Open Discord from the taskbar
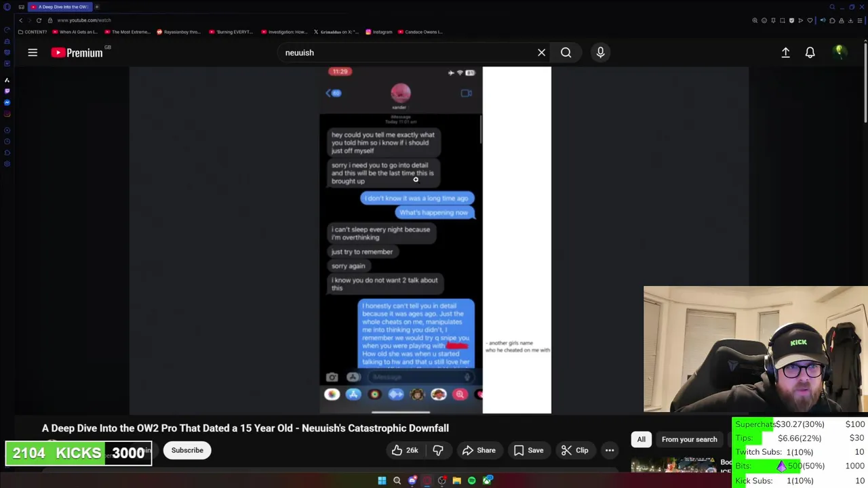Screen dimensions: 868x488 412,481
